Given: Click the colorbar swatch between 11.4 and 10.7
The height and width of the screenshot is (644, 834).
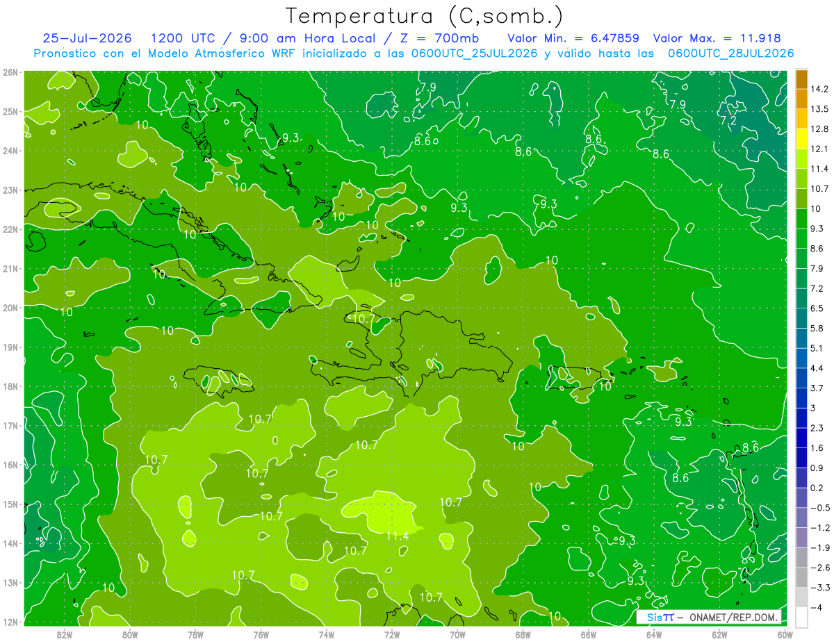Looking at the screenshot, I should tap(801, 179).
